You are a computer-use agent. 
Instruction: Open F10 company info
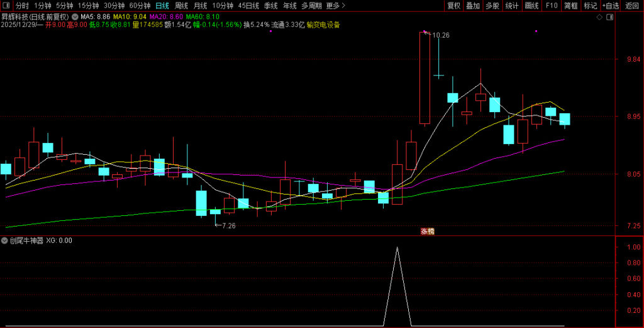click(552, 6)
